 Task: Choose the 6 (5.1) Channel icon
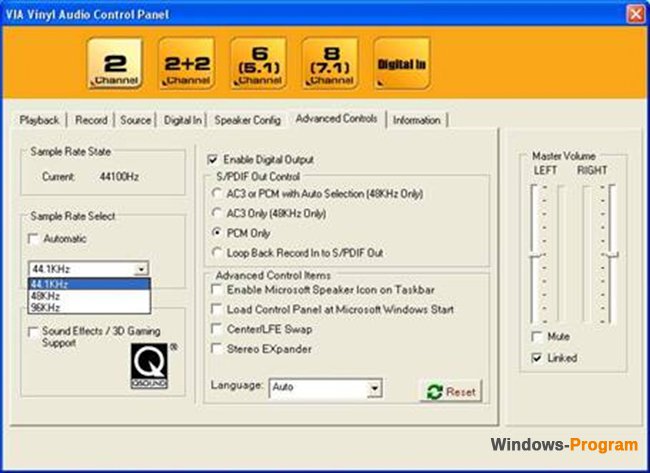coord(259,64)
